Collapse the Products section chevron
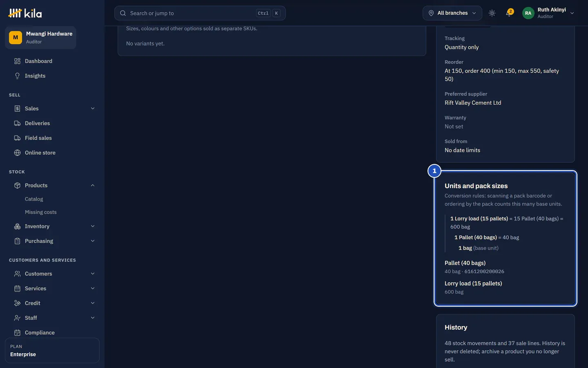 click(x=93, y=185)
